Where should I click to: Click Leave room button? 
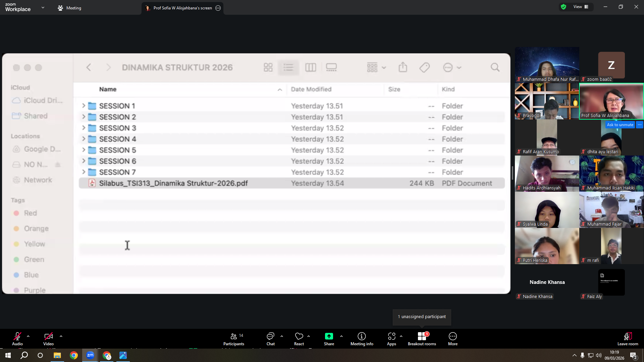(x=628, y=339)
